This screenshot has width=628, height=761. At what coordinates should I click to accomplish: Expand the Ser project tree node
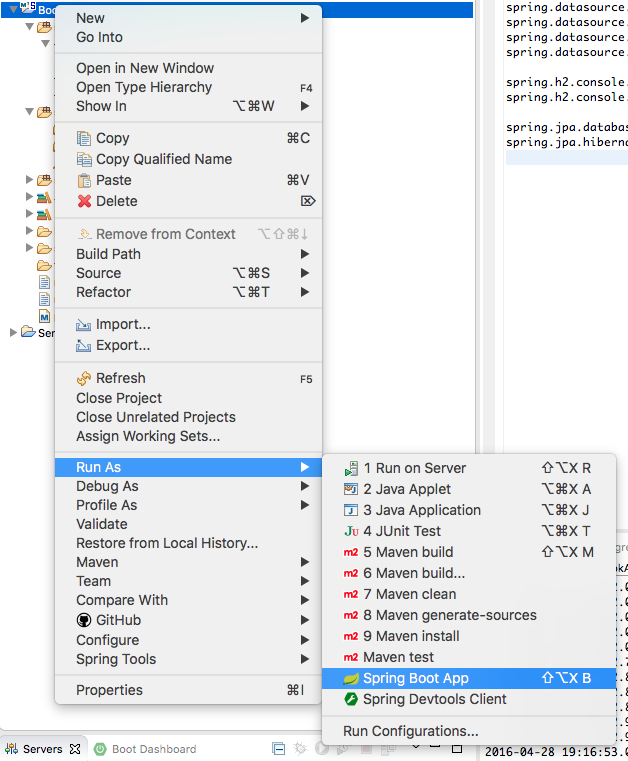[x=14, y=332]
